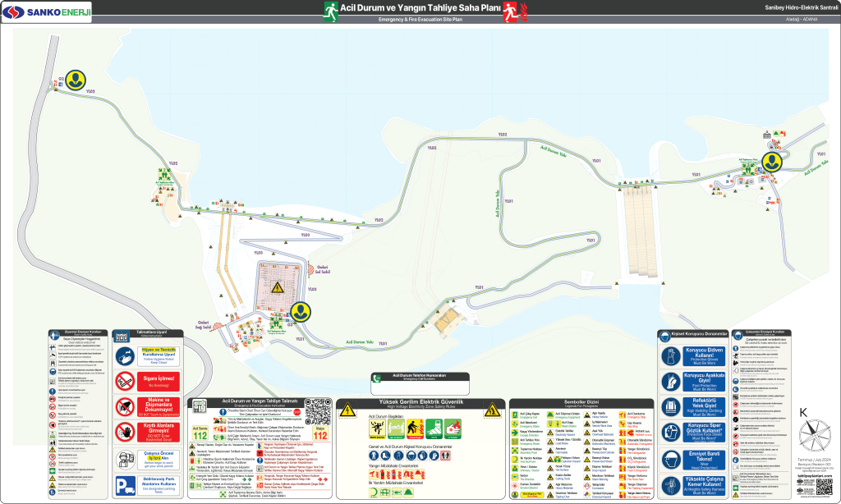Click the face shield protection icon

(671, 432)
